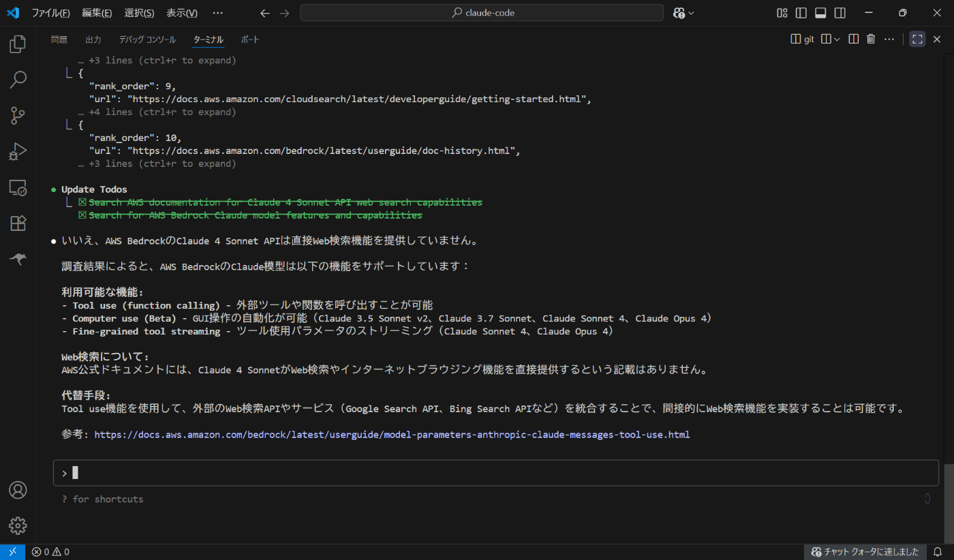Image resolution: width=954 pixels, height=560 pixels.
Task: Go forward with the right arrow
Action: pyautogui.click(x=285, y=13)
